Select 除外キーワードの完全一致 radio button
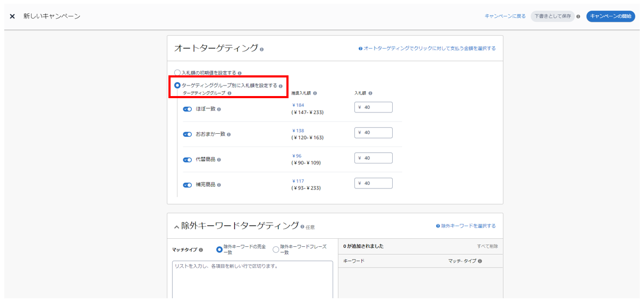The width and height of the screenshot is (644, 303). 219,249
